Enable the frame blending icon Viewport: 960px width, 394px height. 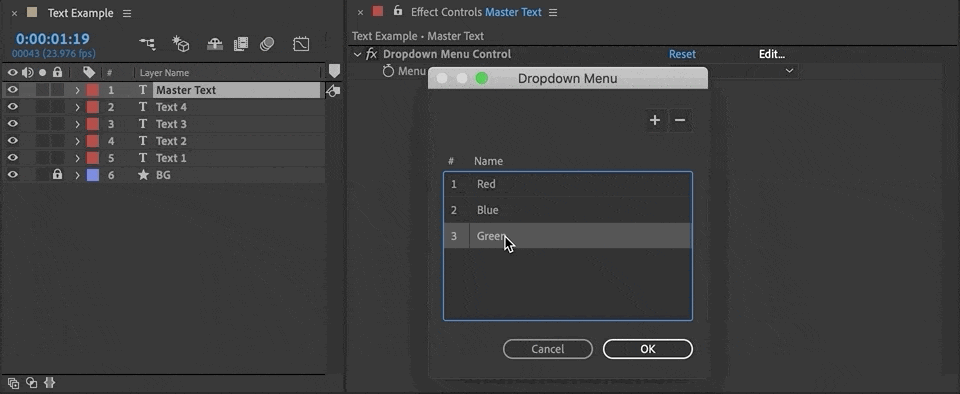241,43
